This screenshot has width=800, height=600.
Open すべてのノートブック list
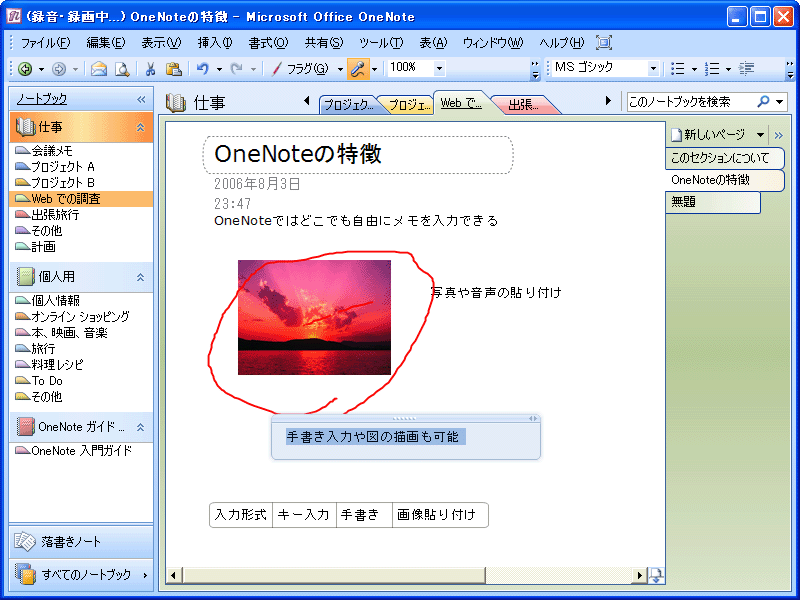pyautogui.click(x=81, y=574)
